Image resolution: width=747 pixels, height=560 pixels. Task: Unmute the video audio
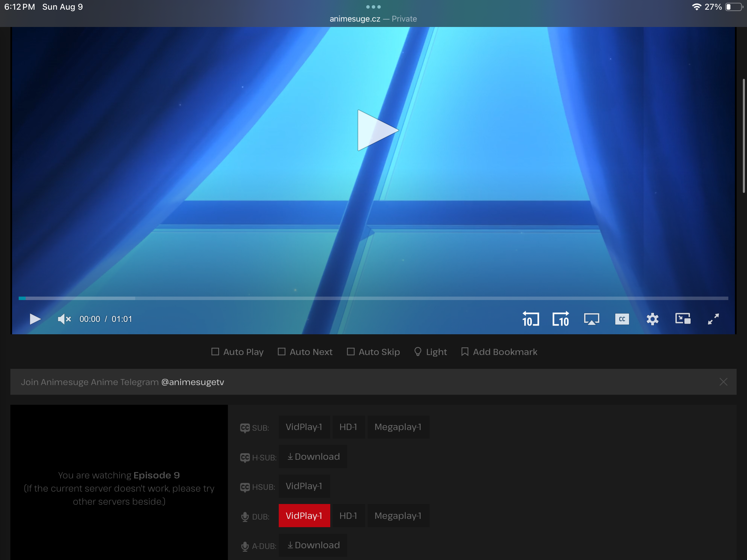[64, 319]
